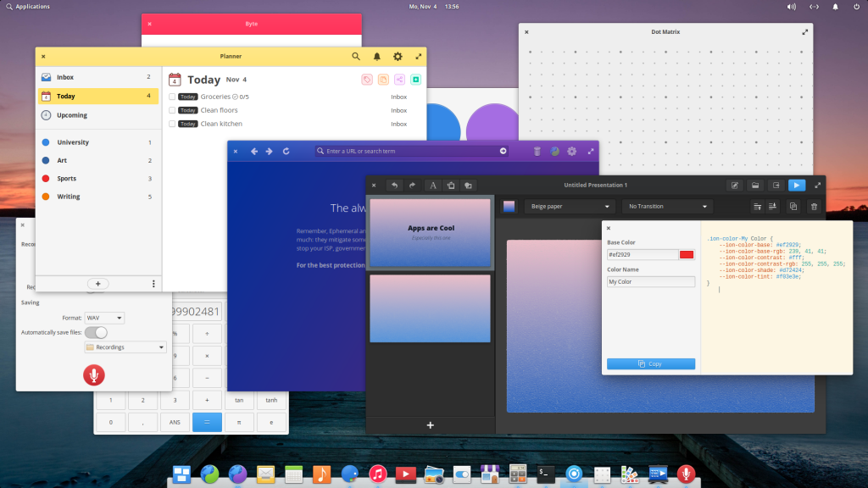Image resolution: width=868 pixels, height=488 pixels.
Task: Open the Planner sidebar three-dot menu
Action: [x=153, y=284]
